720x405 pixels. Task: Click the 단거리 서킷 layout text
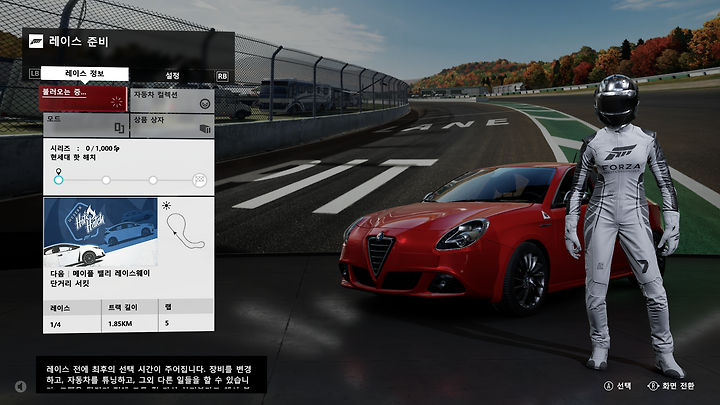click(70, 284)
